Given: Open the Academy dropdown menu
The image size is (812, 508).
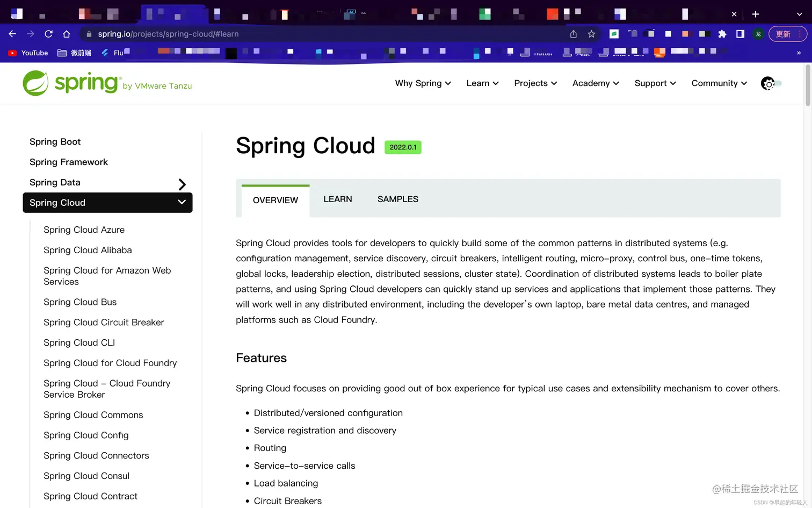Looking at the screenshot, I should (596, 83).
